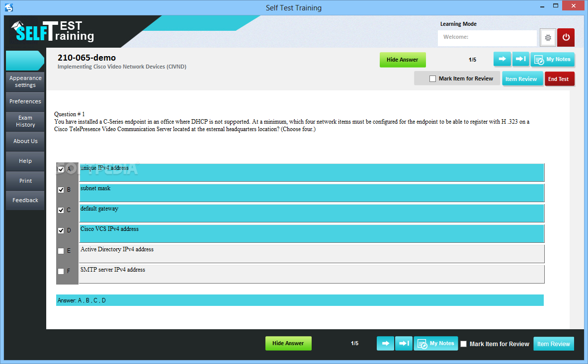This screenshot has height=364, width=588.
Task: Select answer row 'Cisco VCS IPv4 address'
Action: pos(312,233)
